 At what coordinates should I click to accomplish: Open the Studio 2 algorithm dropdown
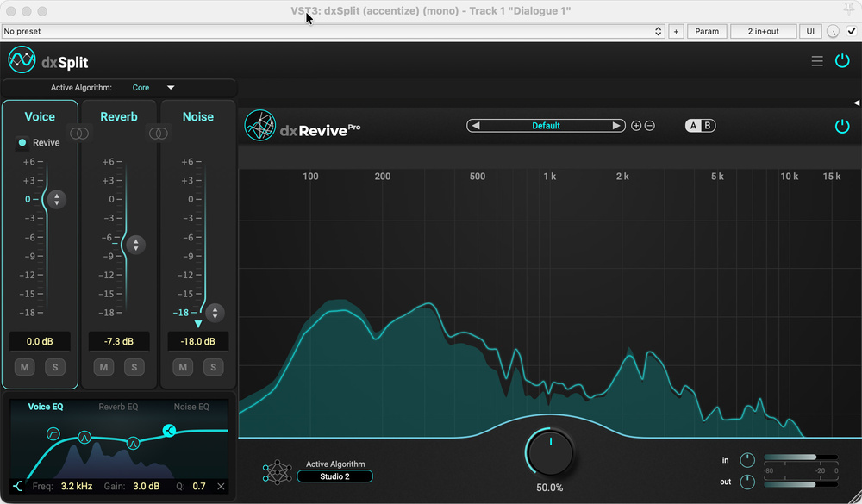(x=334, y=476)
